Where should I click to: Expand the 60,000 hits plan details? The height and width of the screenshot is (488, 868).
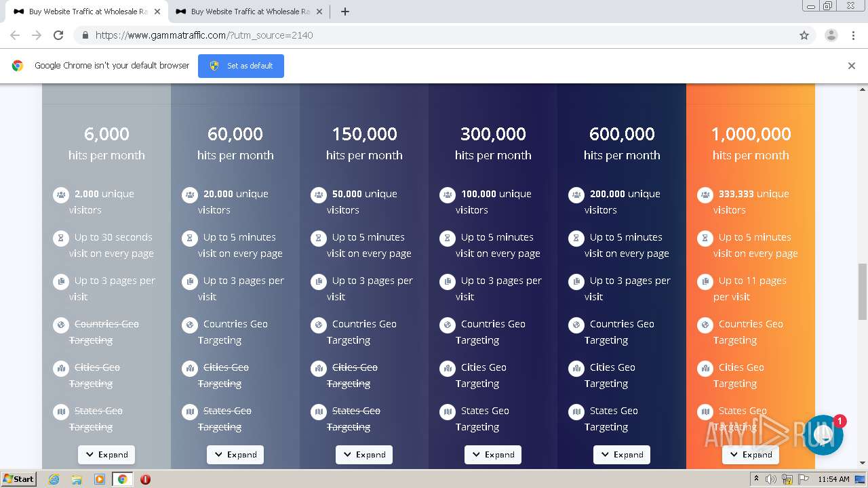coord(235,455)
